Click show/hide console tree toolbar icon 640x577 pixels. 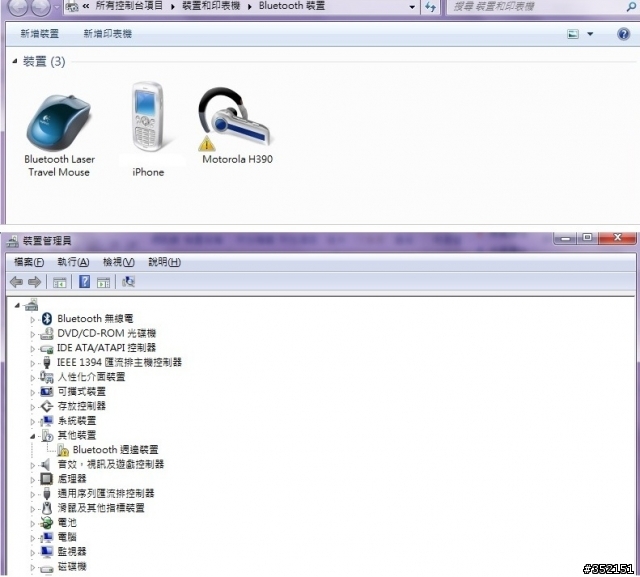[x=60, y=282]
